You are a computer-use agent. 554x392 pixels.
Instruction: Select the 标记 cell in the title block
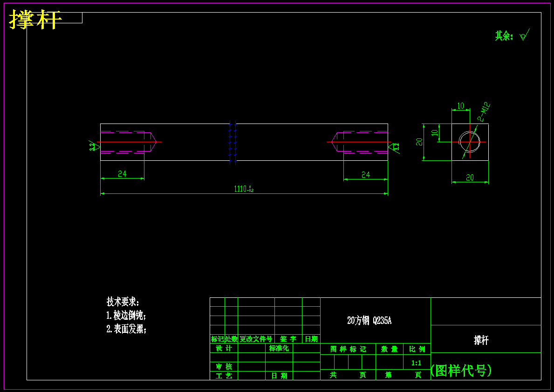(217, 339)
